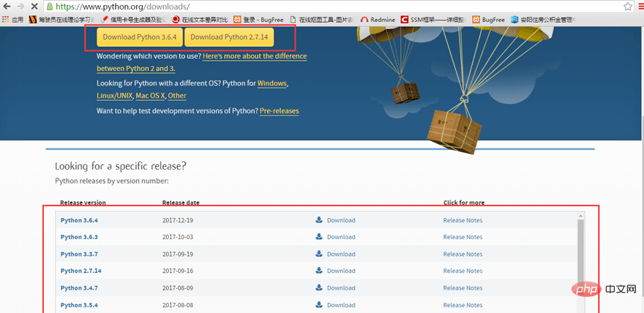Click the Download text link for Python 3.6.4
Viewport: 644px width, 313px height.
tap(341, 220)
